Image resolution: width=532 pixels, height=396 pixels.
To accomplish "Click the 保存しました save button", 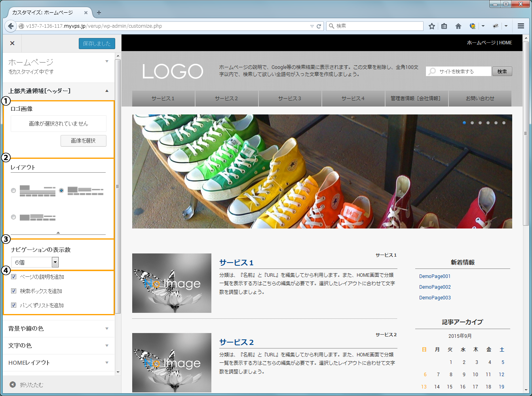I will (x=97, y=44).
